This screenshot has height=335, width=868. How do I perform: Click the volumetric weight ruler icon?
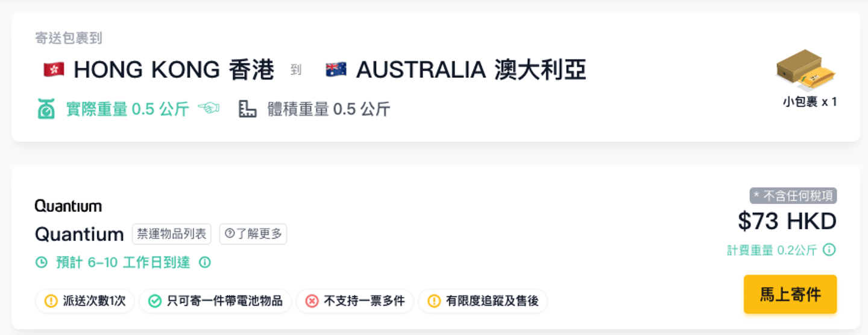point(248,109)
